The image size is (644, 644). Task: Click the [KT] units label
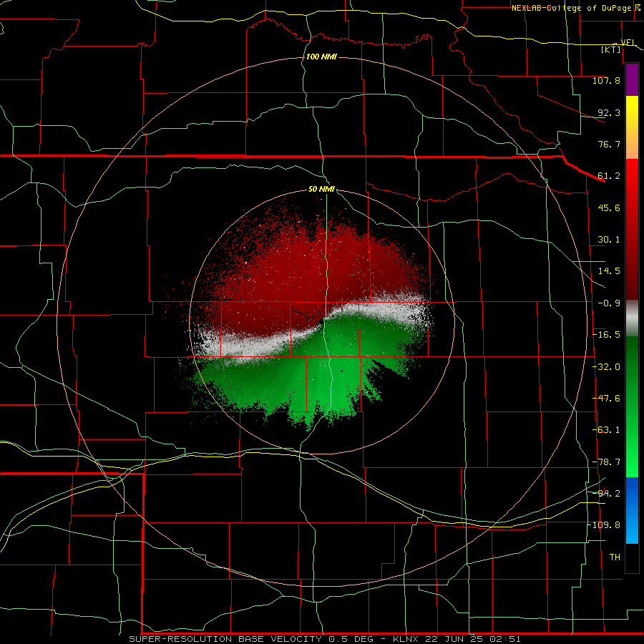coord(611,49)
